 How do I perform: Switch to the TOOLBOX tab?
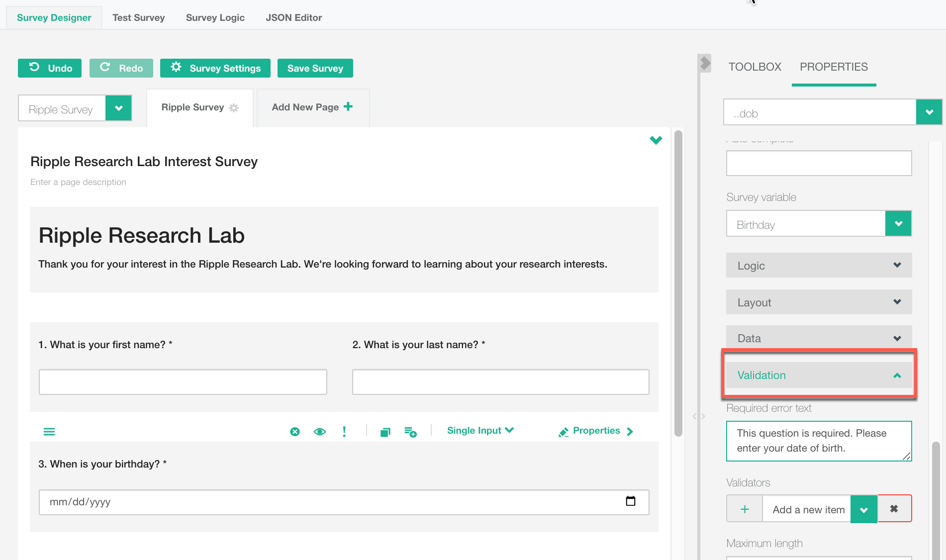(x=755, y=67)
